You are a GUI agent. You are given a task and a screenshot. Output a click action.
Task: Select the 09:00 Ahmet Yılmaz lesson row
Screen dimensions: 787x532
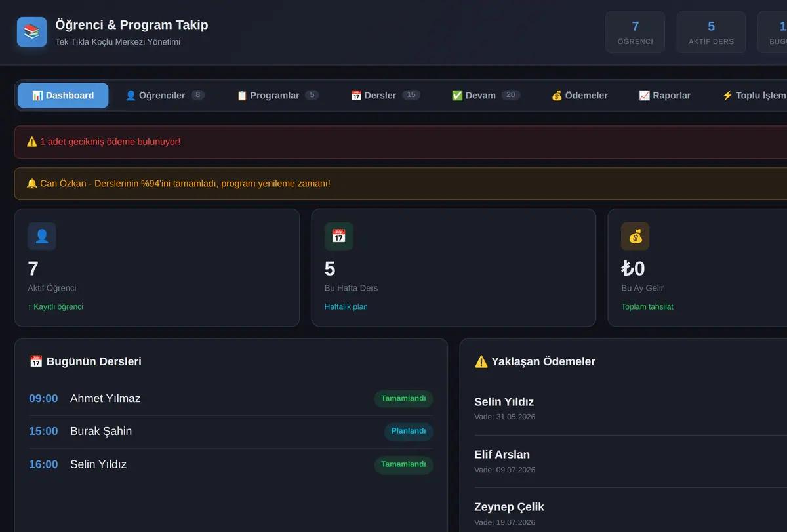(x=231, y=399)
